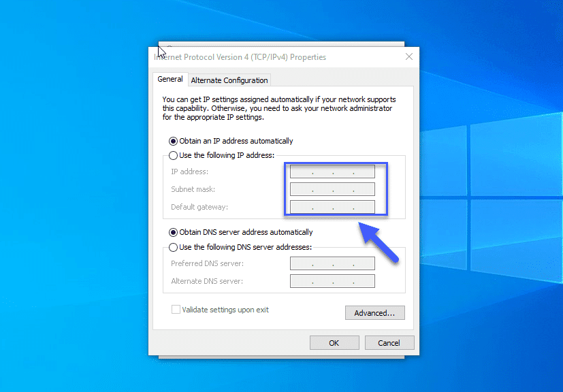The height and width of the screenshot is (392, 563).
Task: Confirm with the OK button
Action: click(334, 343)
